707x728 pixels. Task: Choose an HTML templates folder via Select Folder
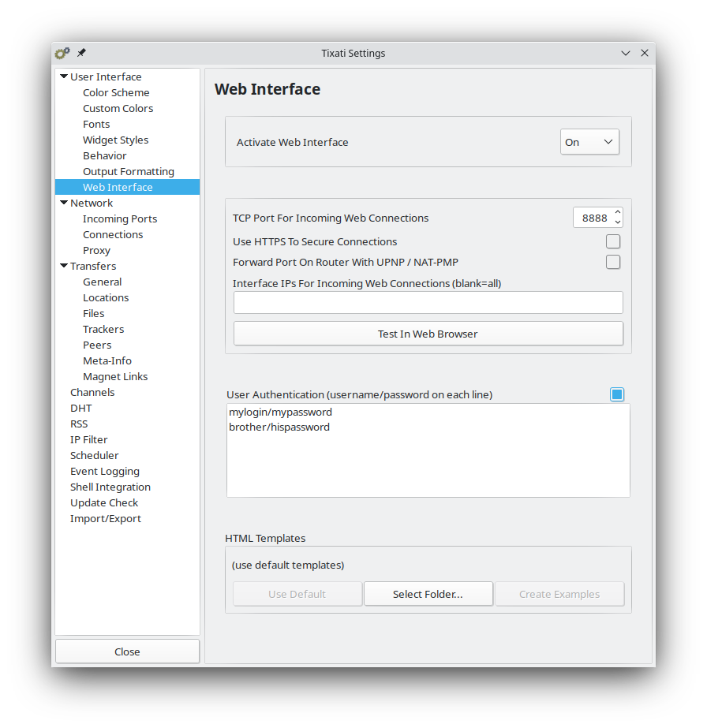pos(428,593)
